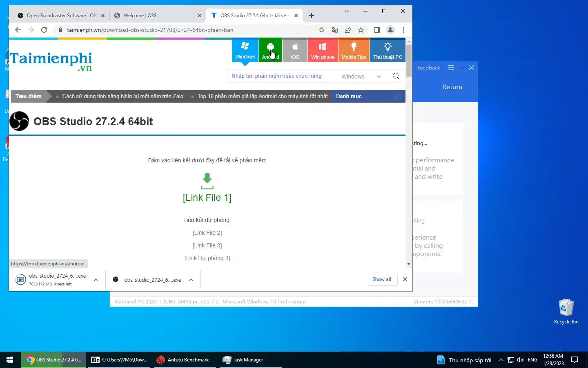588x368 pixels.
Task: Expand options for the second obs-studio exe download
Action: 191,280
